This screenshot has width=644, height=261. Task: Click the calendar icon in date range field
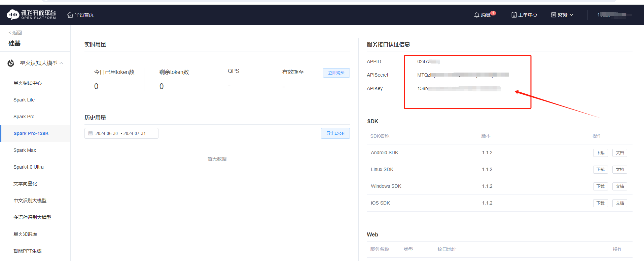(x=91, y=133)
